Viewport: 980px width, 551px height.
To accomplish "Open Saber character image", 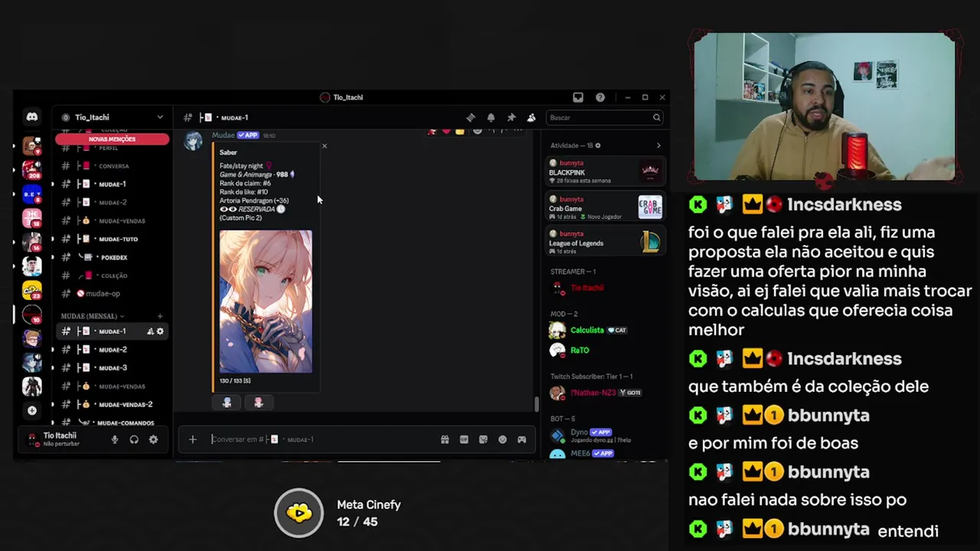I will pos(266,302).
